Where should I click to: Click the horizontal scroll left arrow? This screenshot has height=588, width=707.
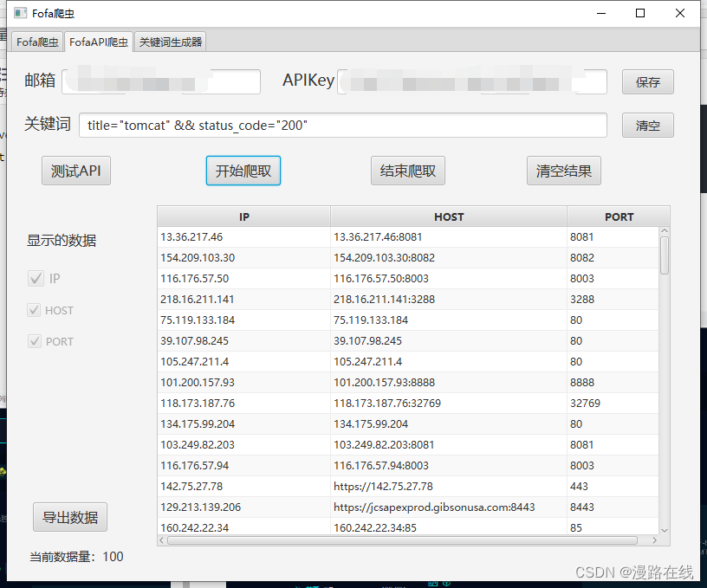click(x=161, y=540)
